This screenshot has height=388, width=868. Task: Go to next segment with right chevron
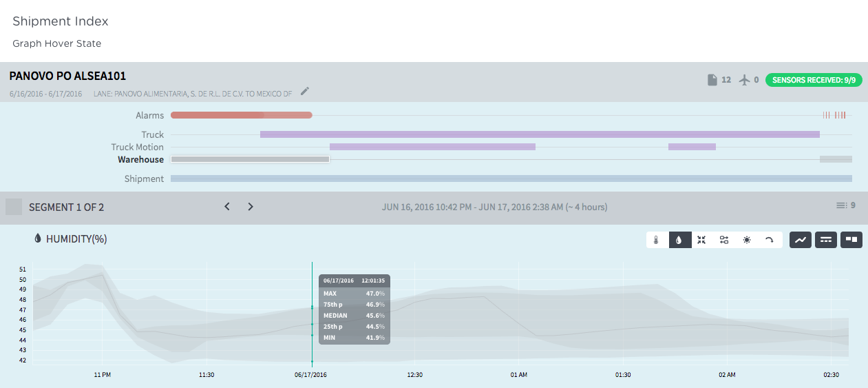click(x=251, y=207)
